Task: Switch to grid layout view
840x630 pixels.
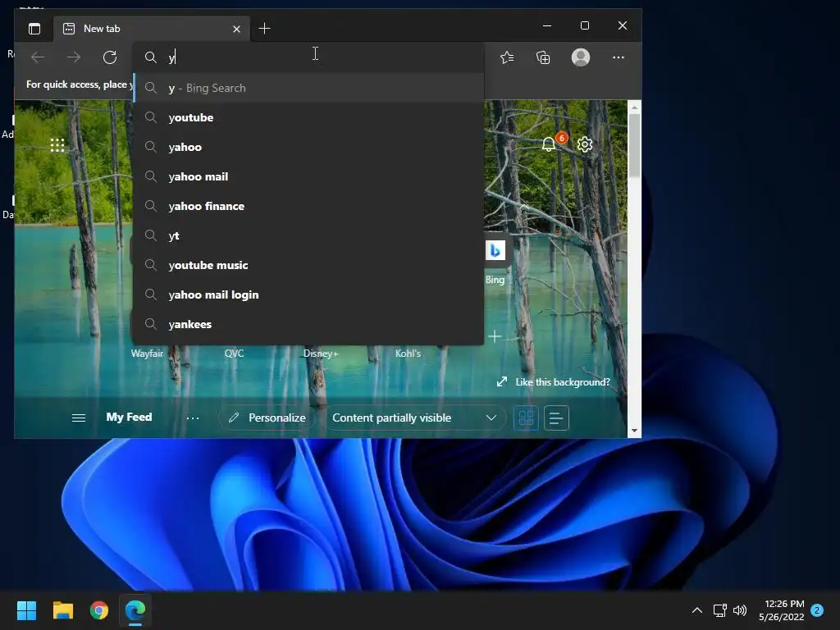Action: (526, 418)
